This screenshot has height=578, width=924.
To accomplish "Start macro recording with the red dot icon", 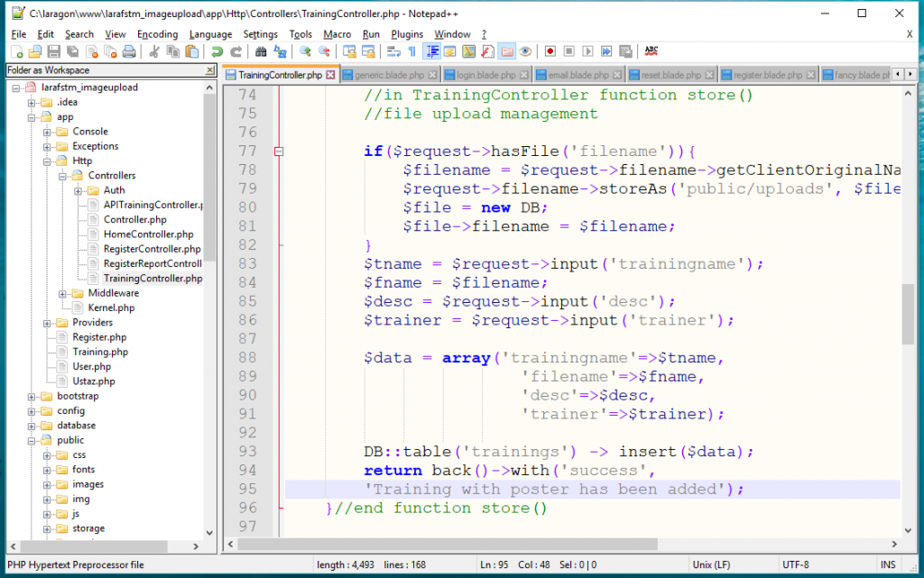I will point(550,51).
